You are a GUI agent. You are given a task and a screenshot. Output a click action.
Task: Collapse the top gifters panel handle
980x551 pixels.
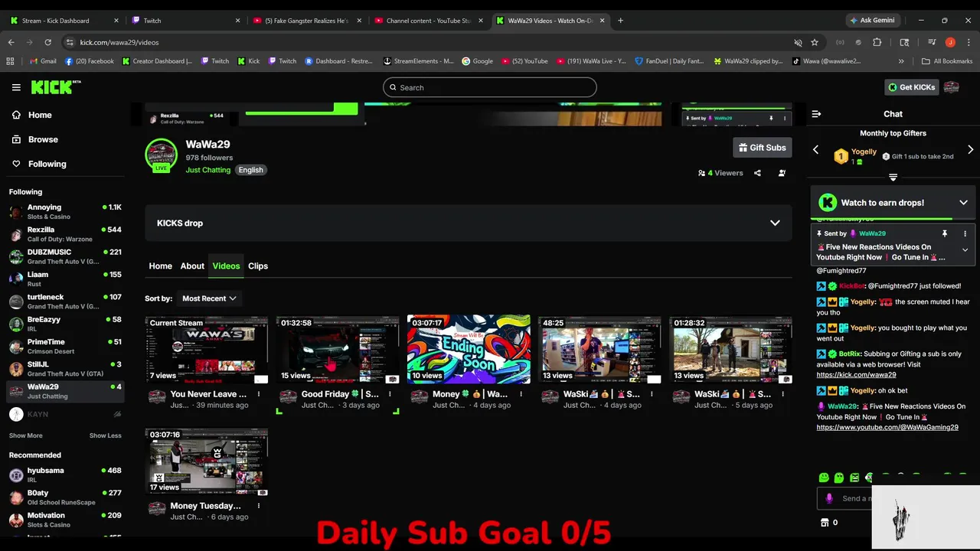(x=893, y=178)
